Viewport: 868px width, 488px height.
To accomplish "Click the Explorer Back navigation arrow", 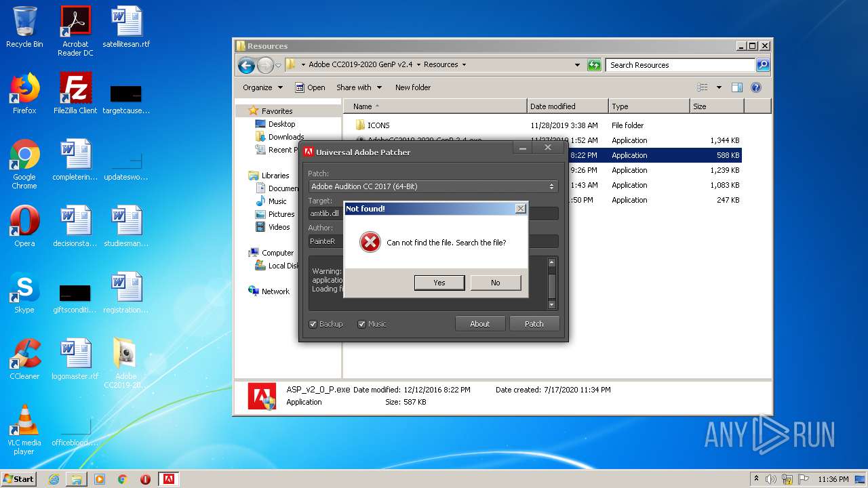I will [x=246, y=65].
